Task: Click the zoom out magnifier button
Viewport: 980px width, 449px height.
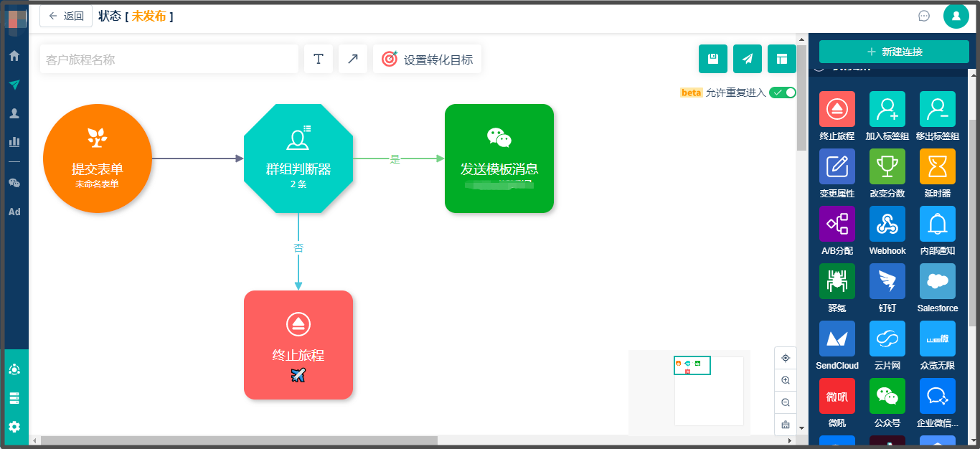Action: point(786,402)
